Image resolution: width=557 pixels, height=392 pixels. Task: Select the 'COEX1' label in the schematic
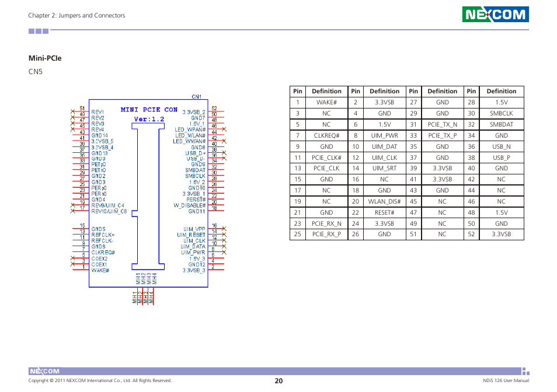tap(99, 264)
